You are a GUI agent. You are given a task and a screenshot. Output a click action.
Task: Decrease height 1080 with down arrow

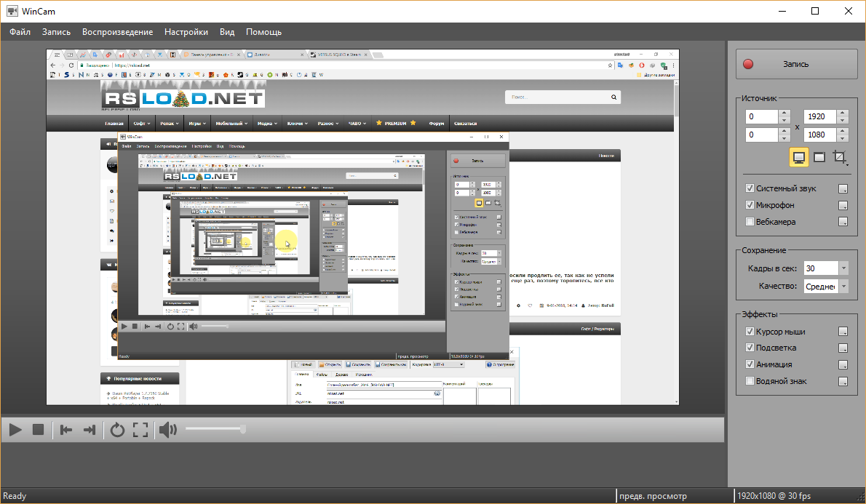coord(842,138)
